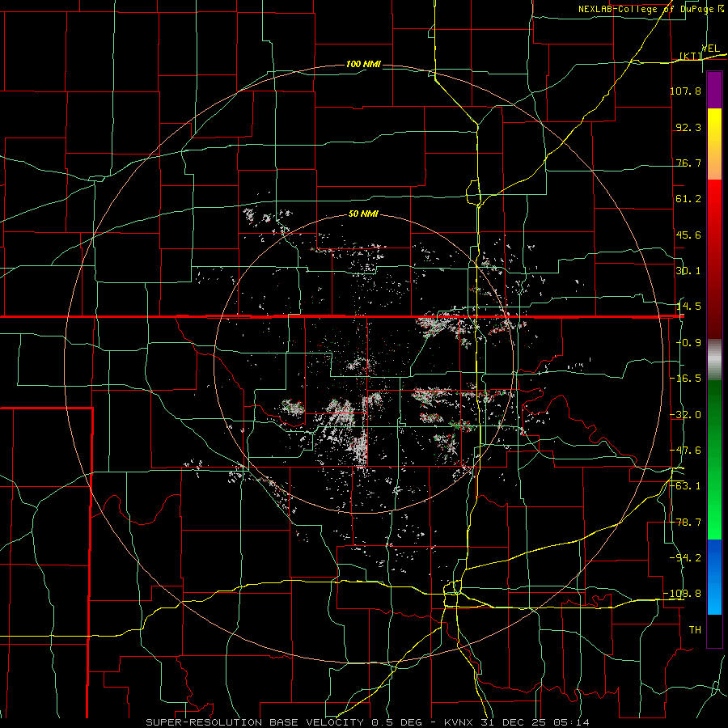This screenshot has height=728, width=728.
Task: Click the 50 NMI range ring label
Action: coord(363,214)
